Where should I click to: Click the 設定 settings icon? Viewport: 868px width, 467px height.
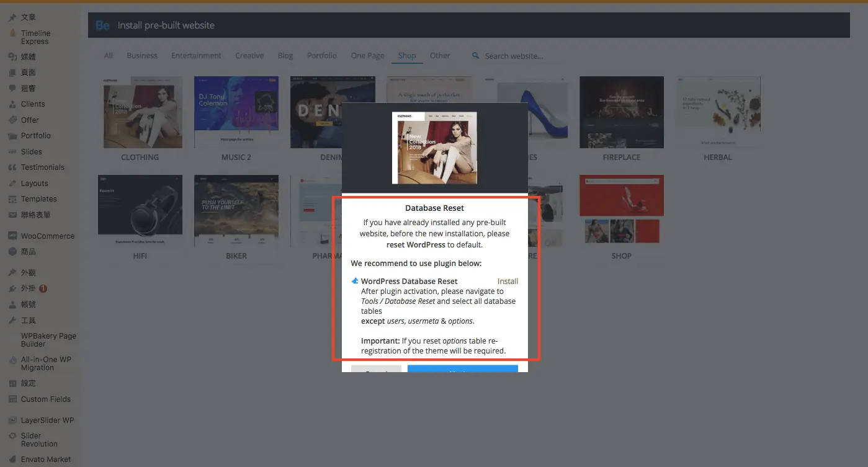coord(12,383)
